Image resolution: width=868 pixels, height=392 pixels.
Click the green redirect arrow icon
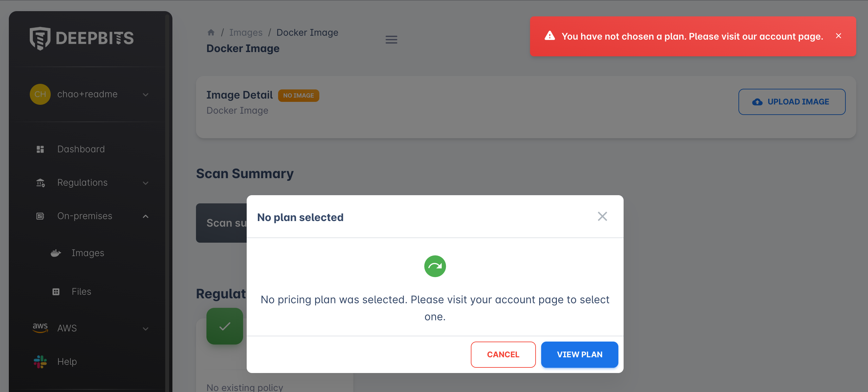[435, 266]
